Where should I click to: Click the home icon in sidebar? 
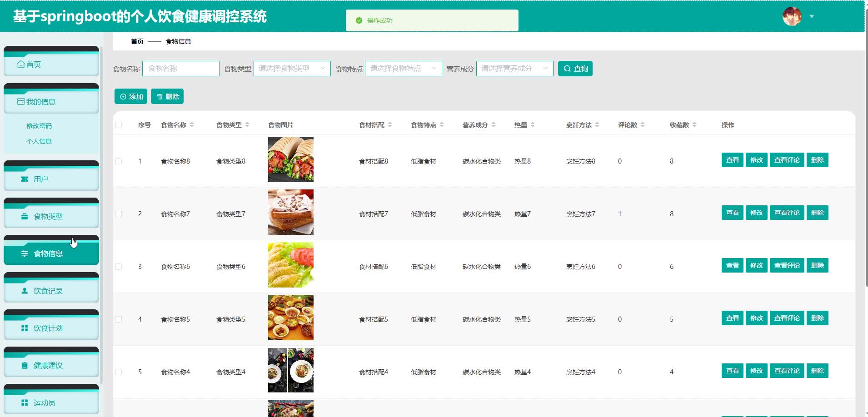[x=21, y=65]
